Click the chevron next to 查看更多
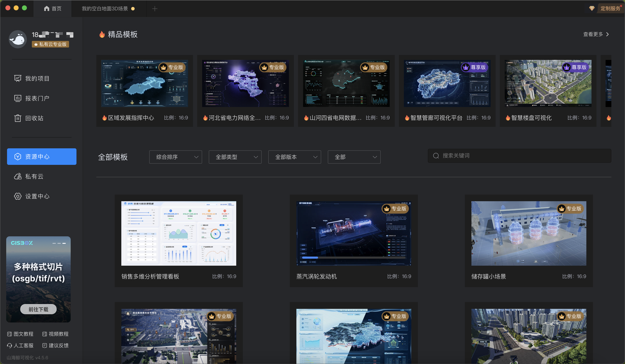Viewport: 625px width, 364px height. tap(608, 34)
